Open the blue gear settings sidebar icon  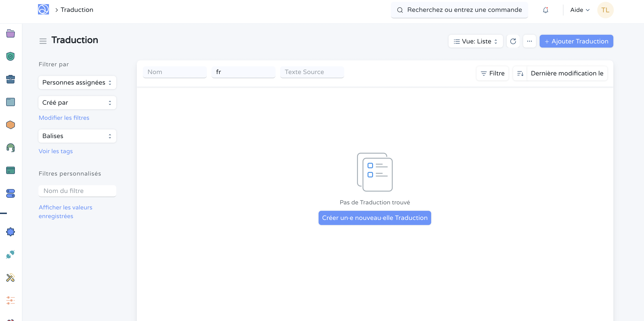[x=11, y=232]
